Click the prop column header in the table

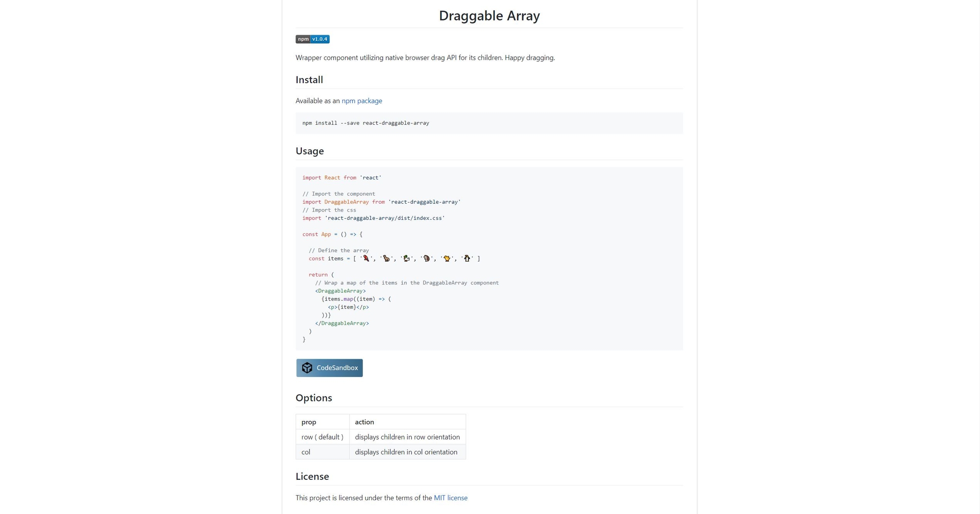[308, 421]
